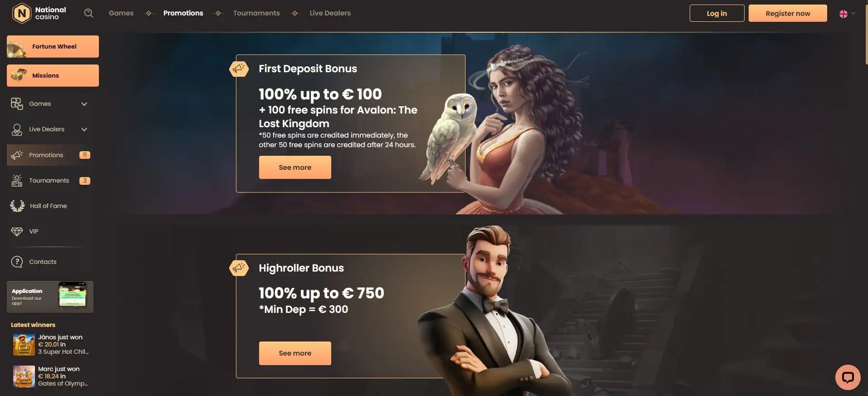Expand the Live Dealers sidebar chevron
The image size is (868, 396).
coord(84,129)
